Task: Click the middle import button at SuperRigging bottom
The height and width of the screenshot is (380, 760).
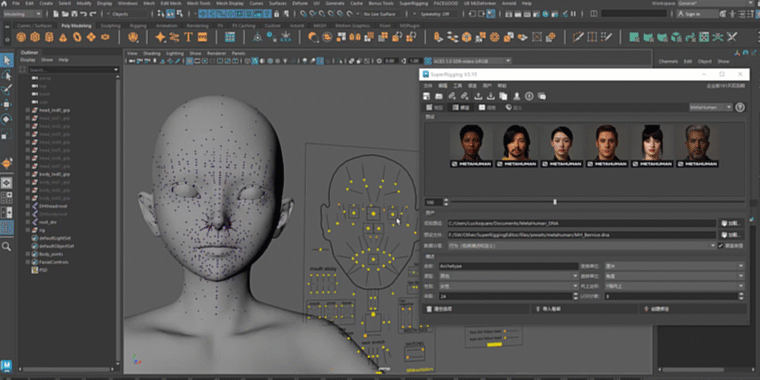Action: (x=584, y=308)
